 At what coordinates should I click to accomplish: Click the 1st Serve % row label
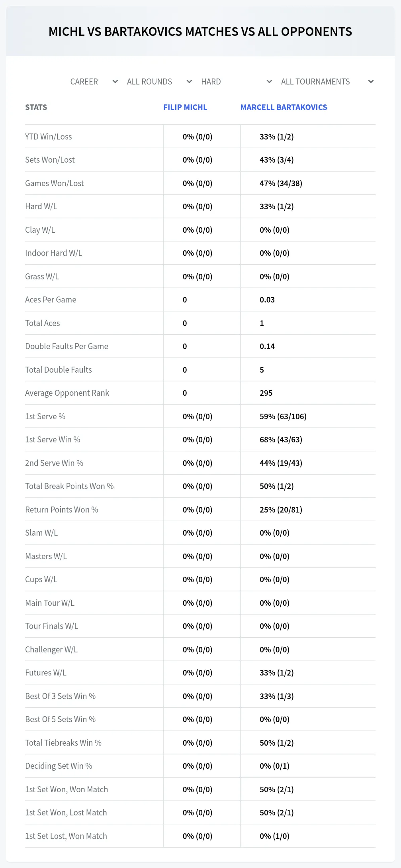tap(45, 416)
